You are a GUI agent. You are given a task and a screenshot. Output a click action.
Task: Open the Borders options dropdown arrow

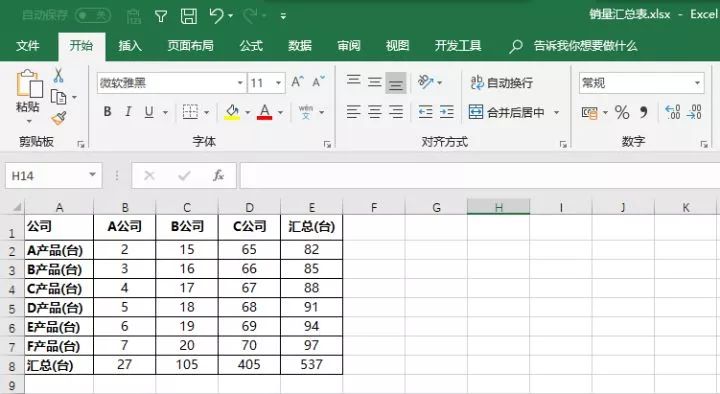click(x=207, y=112)
